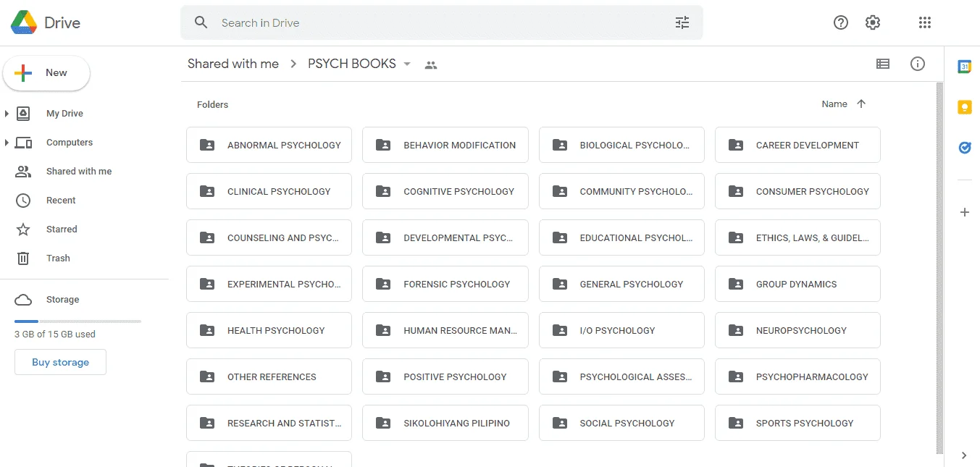Select CLINICAL PSYCHOLOGY folder
This screenshot has height=467, width=980.
(269, 191)
